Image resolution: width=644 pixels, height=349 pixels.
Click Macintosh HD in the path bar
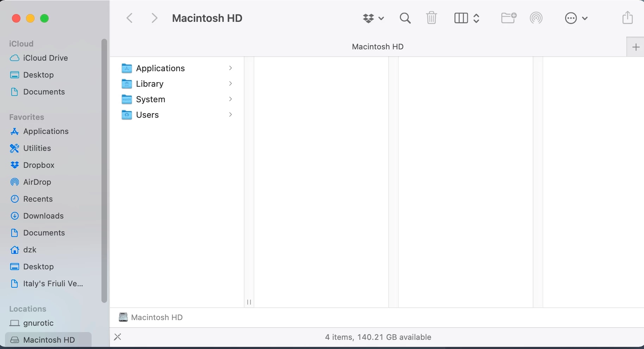coord(151,317)
